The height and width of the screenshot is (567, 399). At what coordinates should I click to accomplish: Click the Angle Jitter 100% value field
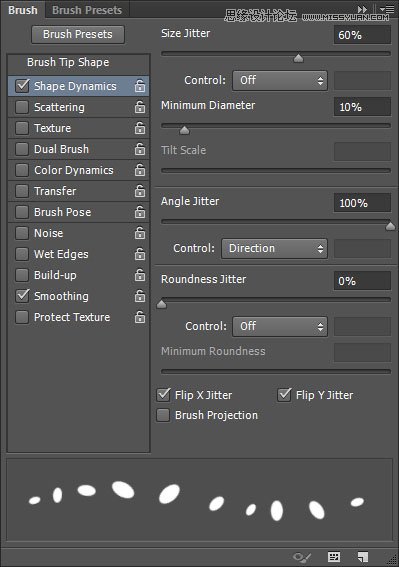coord(362,202)
